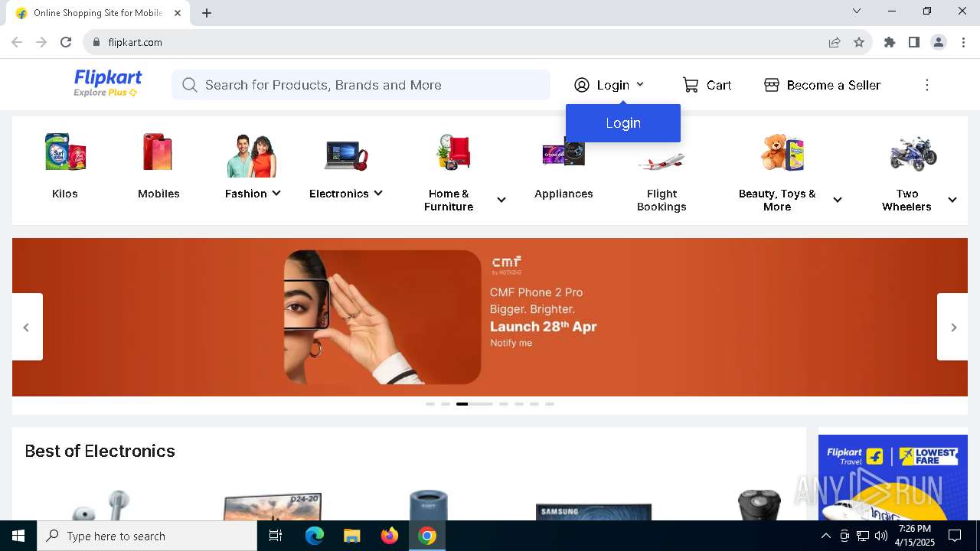Screen dimensions: 980x551
Task: Click the Cart link text
Action: (719, 85)
